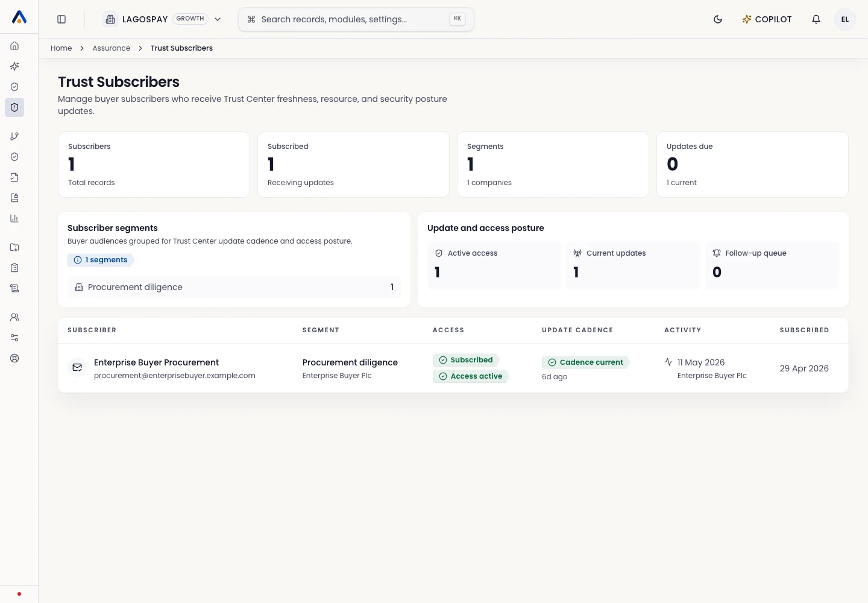Image resolution: width=868 pixels, height=603 pixels.
Task: Open the bar chart reports sidebar icon
Action: tap(14, 218)
